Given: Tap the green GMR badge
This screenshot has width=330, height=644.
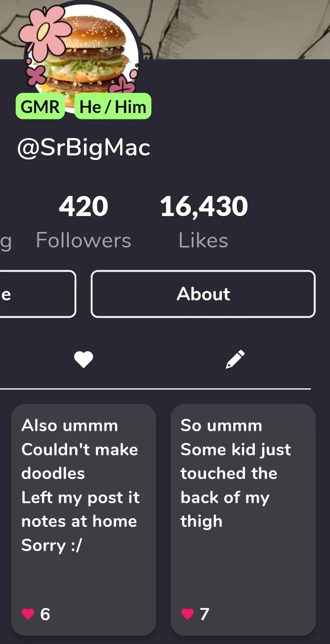Looking at the screenshot, I should pyautogui.click(x=40, y=106).
